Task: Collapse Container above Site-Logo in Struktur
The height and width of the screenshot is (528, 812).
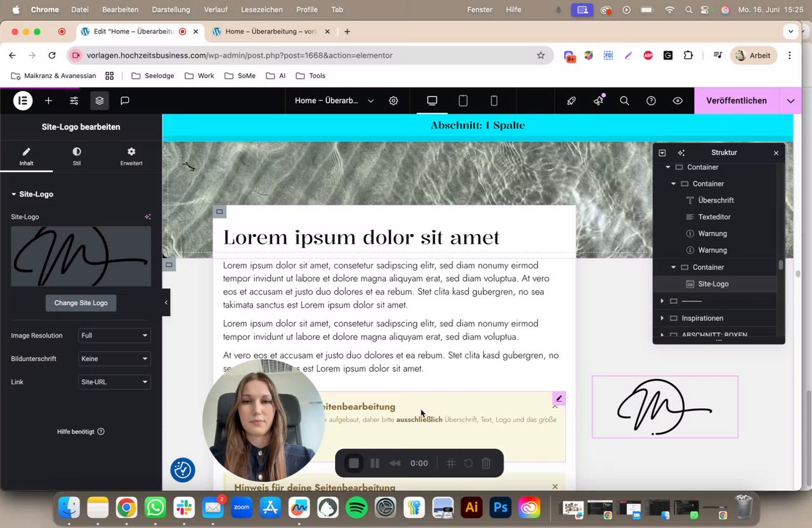Action: point(674,267)
